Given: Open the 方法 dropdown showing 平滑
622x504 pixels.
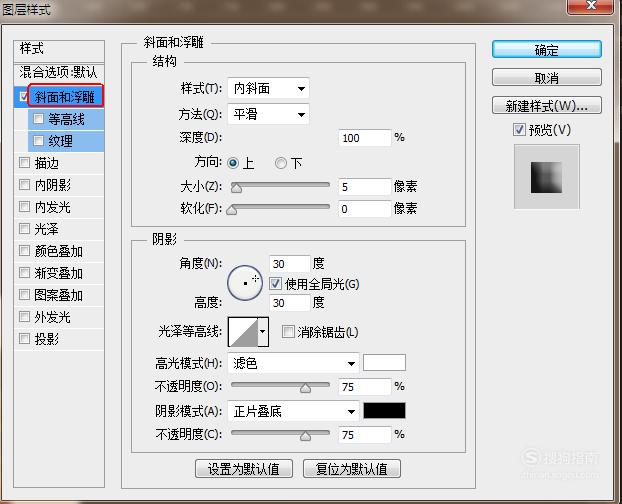Looking at the screenshot, I should (x=268, y=114).
